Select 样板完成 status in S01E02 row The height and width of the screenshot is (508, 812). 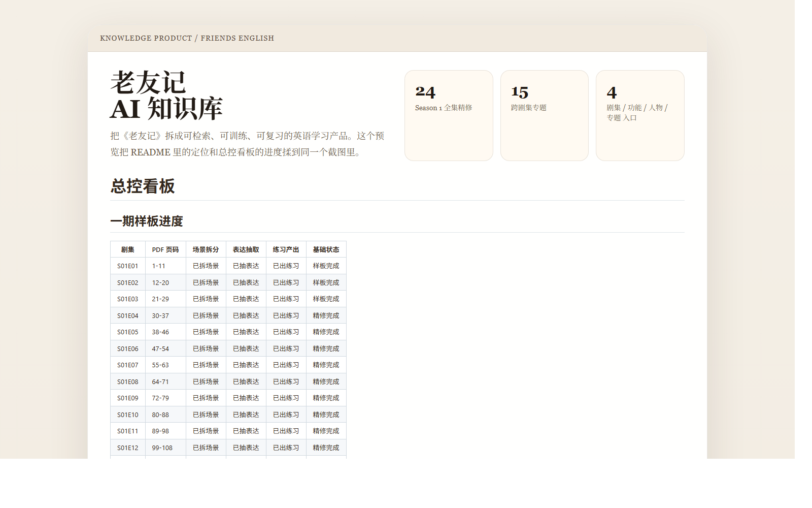(326, 282)
